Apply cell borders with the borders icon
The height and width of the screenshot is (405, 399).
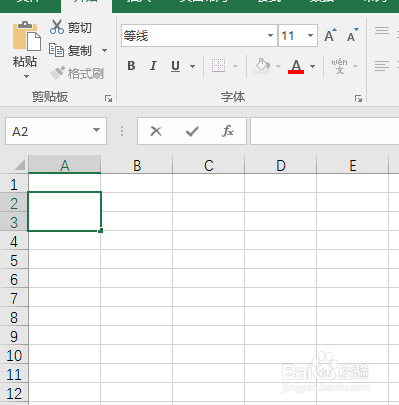point(219,66)
